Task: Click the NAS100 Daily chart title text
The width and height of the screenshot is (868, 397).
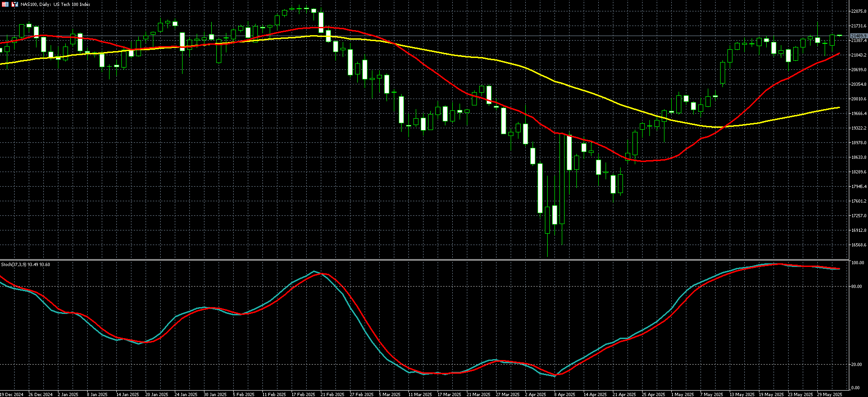Action: [55, 5]
